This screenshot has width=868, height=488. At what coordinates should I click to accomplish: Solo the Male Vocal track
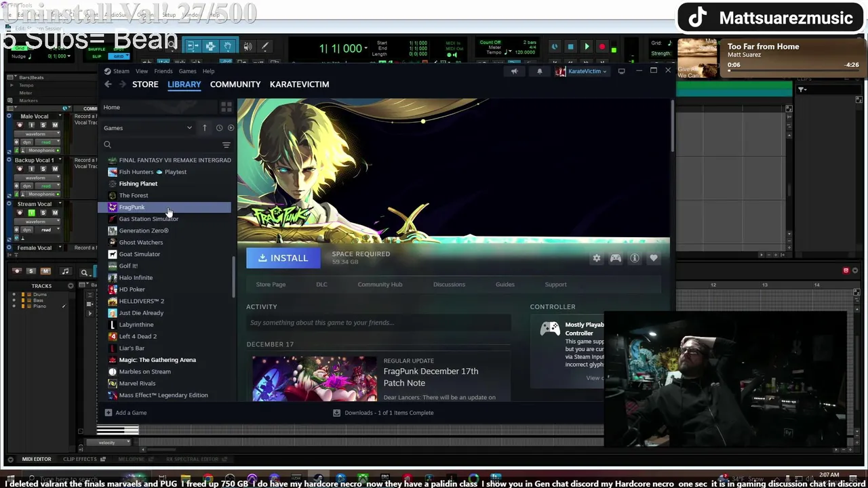[x=43, y=125]
